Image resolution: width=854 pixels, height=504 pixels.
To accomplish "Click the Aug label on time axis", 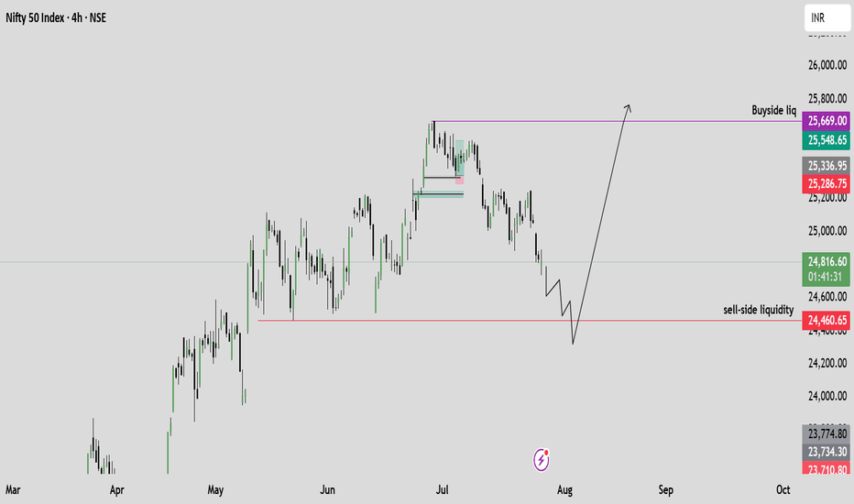I will pos(564,490).
